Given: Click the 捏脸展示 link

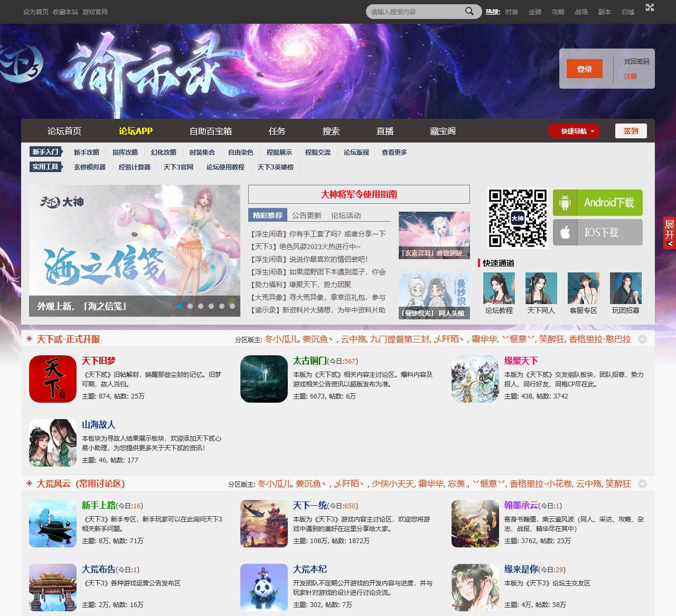Looking at the screenshot, I should pyautogui.click(x=279, y=152).
